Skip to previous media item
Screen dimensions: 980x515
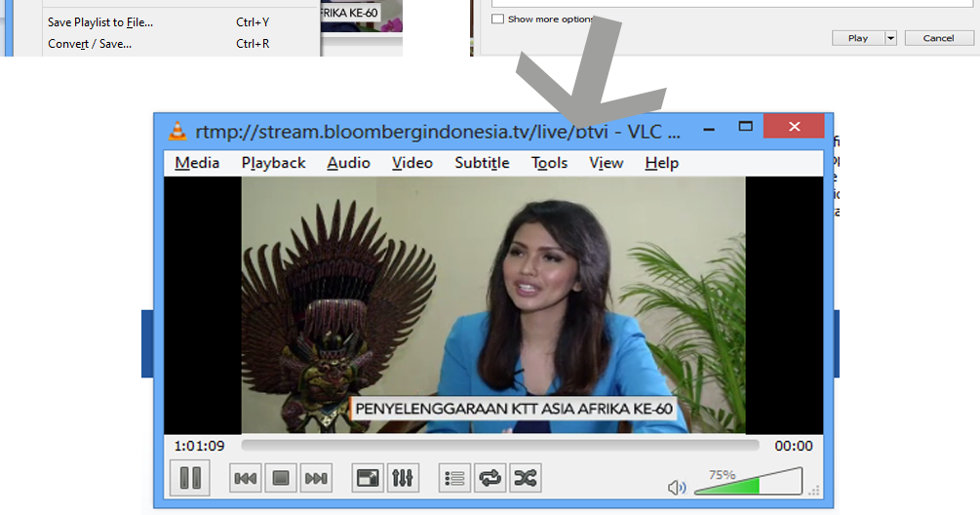pyautogui.click(x=245, y=479)
